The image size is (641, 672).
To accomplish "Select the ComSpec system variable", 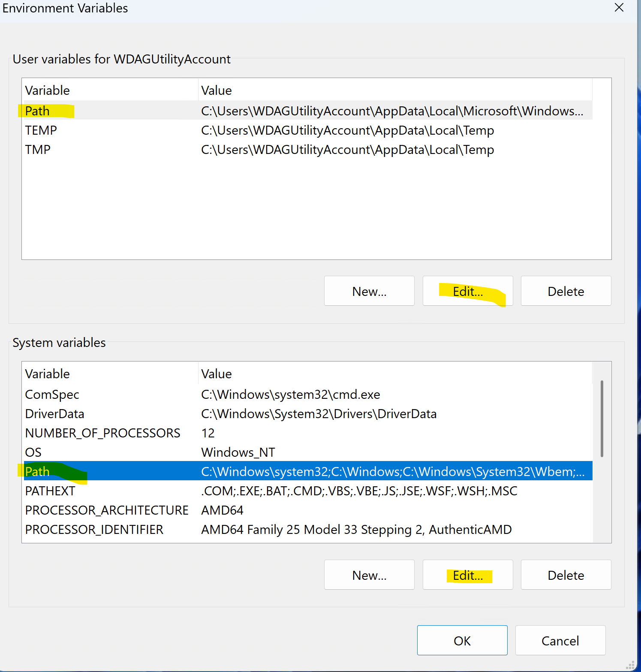I will pyautogui.click(x=52, y=395).
